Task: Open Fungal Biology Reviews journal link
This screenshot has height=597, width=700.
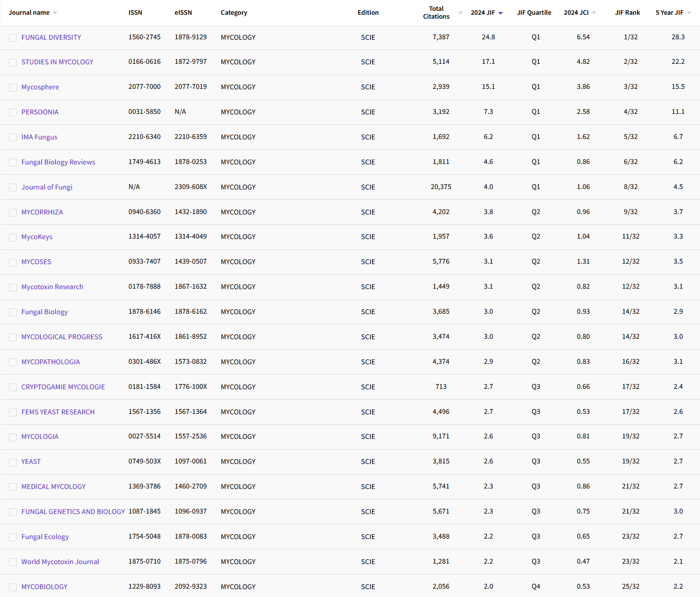Action: [58, 162]
